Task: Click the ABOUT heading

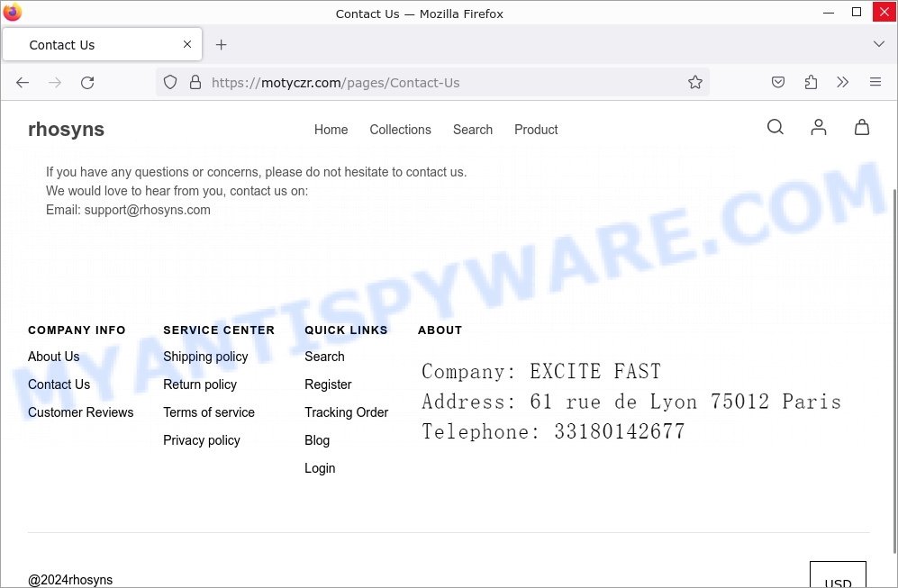Action: [x=440, y=330]
